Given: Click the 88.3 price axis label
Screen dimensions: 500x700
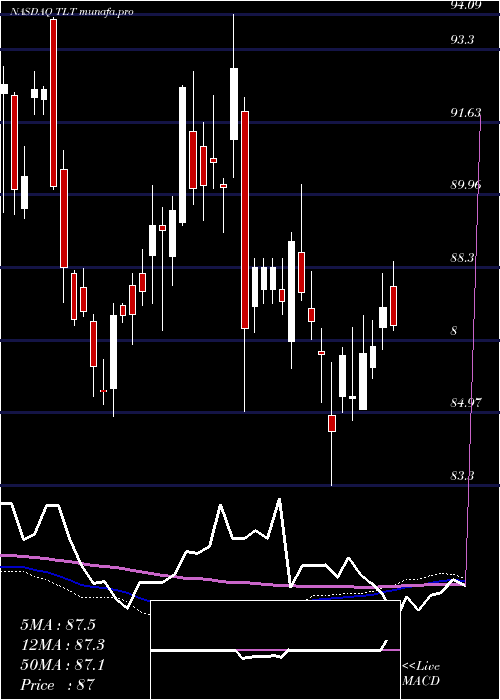Looking at the screenshot, I should pos(462,258).
